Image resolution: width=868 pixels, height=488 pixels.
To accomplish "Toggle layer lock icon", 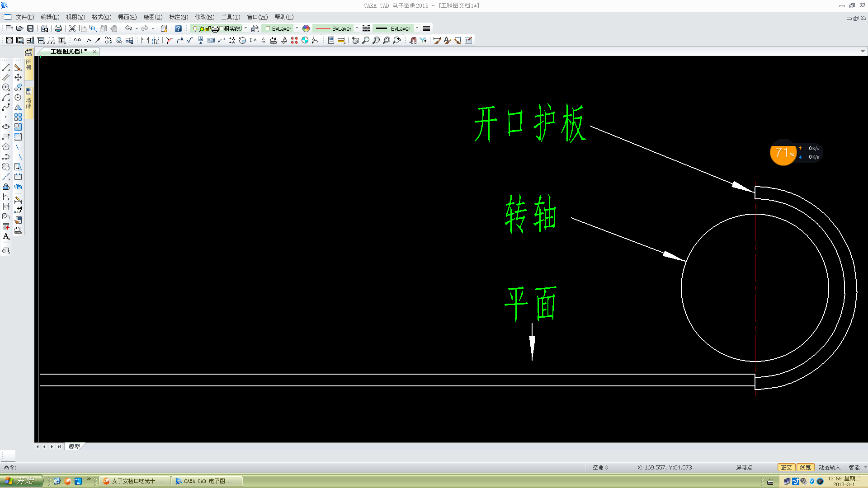I will click(208, 28).
